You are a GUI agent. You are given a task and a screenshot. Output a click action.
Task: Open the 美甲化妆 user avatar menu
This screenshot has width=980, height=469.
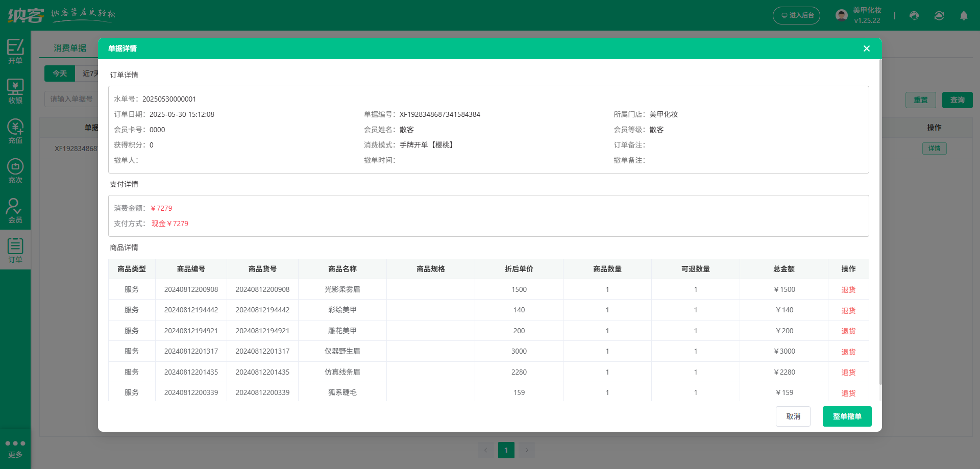point(842,15)
